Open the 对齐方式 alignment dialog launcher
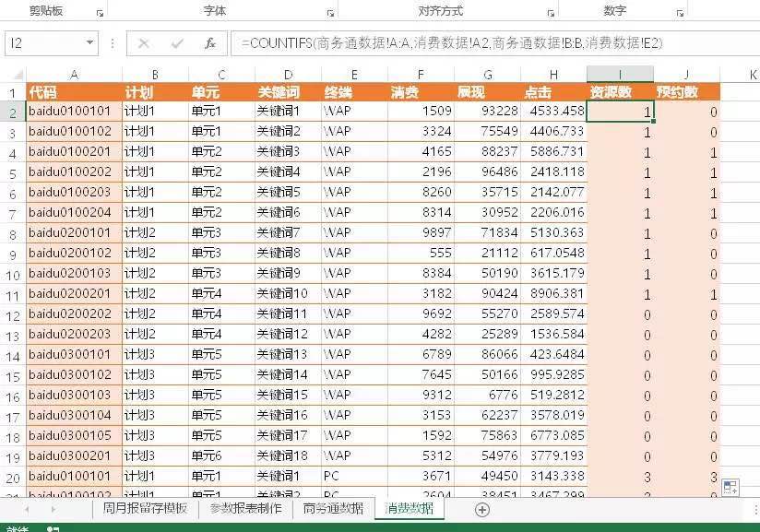Viewport: 760px width, 532px height. [x=551, y=14]
